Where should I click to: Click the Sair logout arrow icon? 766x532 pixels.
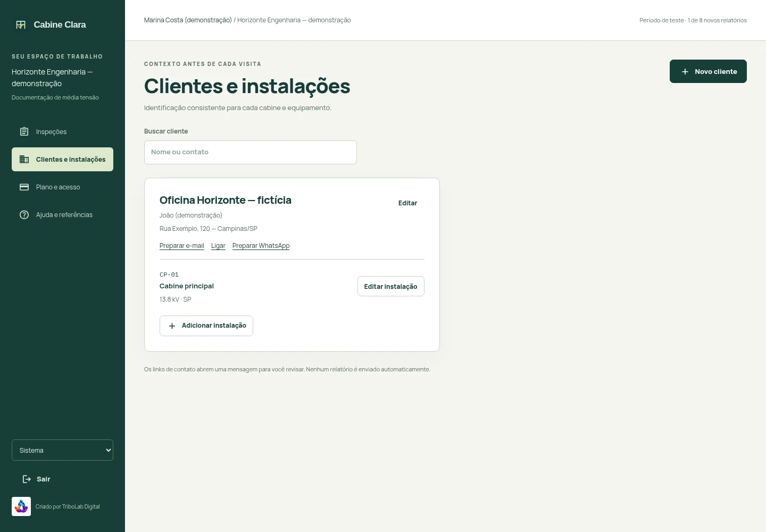pos(27,479)
